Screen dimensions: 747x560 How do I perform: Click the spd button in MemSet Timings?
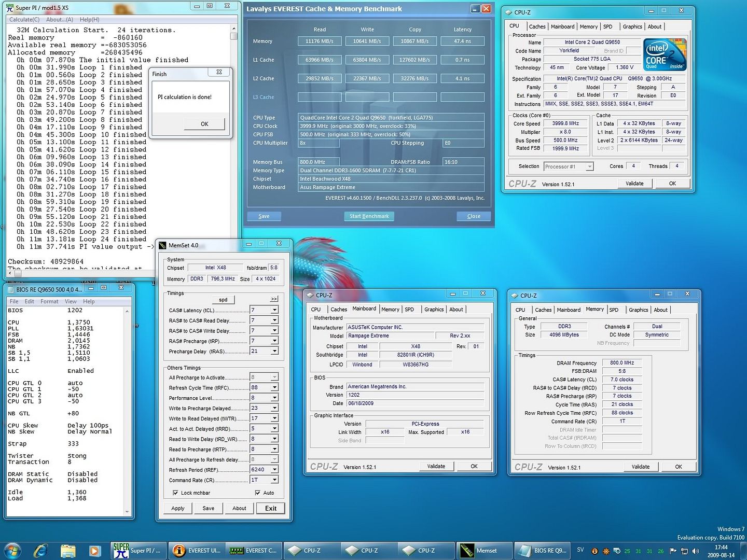pos(223,300)
